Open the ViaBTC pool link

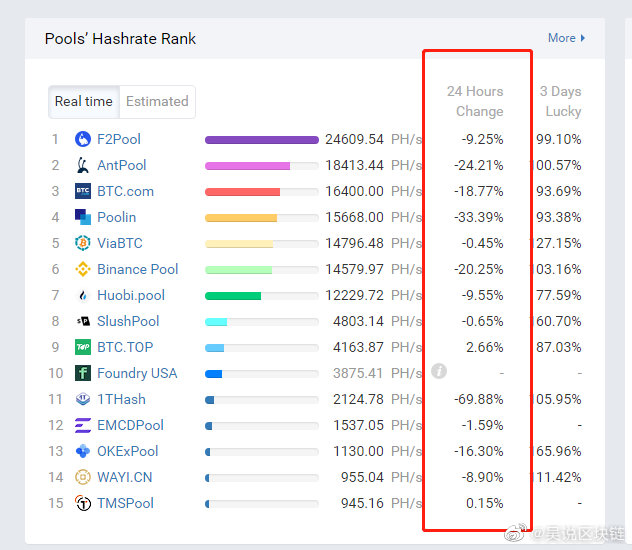pyautogui.click(x=120, y=243)
